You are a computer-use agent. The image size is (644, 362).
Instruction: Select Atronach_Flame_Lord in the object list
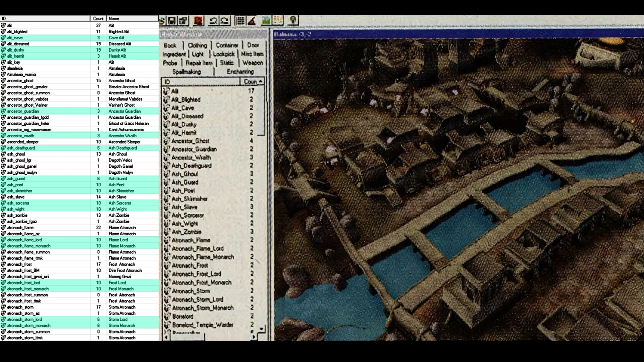tap(198, 248)
